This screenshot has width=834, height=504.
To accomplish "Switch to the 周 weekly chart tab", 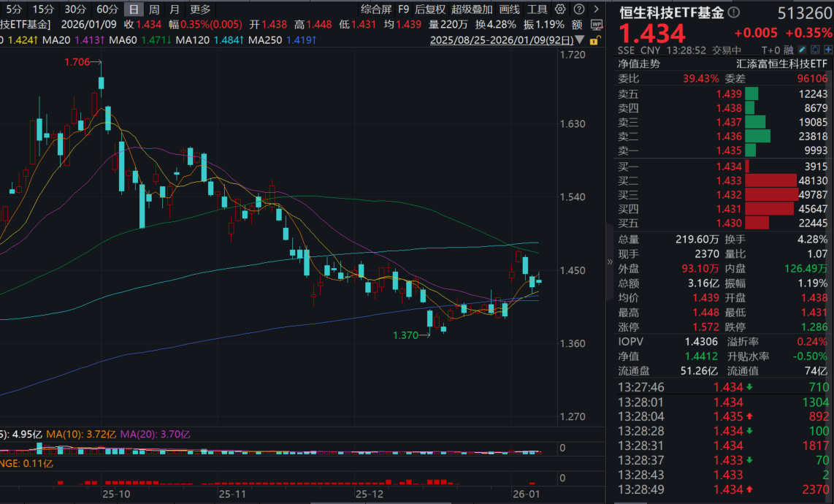I will pyautogui.click(x=154, y=9).
